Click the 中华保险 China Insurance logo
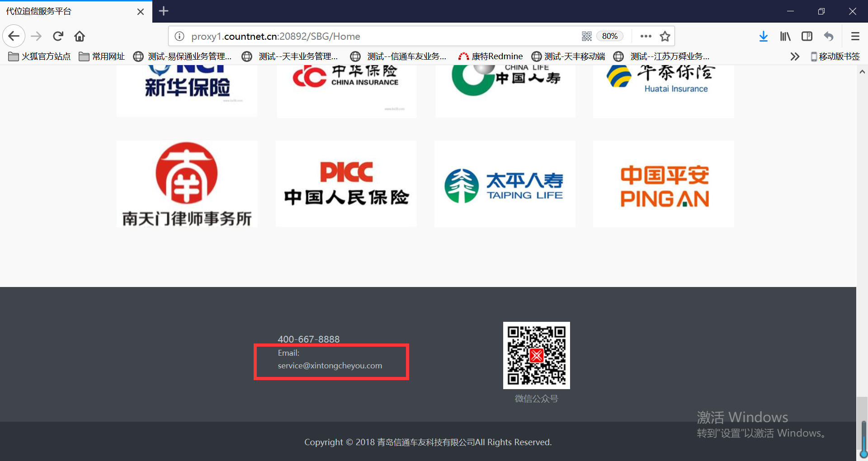The height and width of the screenshot is (461, 868). click(346, 91)
